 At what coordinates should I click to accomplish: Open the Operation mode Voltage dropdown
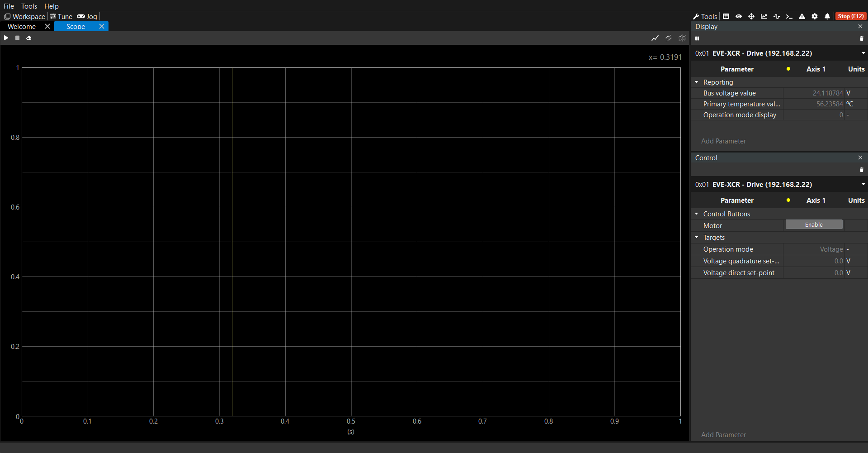coord(814,249)
